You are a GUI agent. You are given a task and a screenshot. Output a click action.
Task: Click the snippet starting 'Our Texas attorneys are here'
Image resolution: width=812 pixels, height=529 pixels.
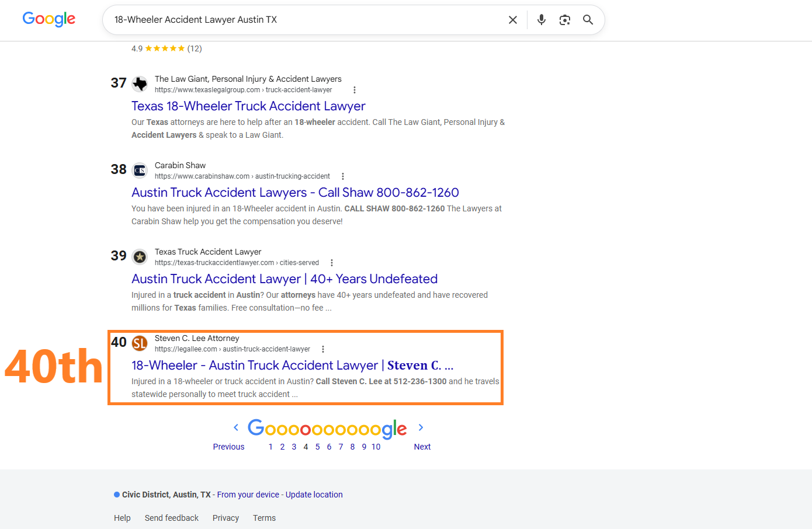pos(318,128)
